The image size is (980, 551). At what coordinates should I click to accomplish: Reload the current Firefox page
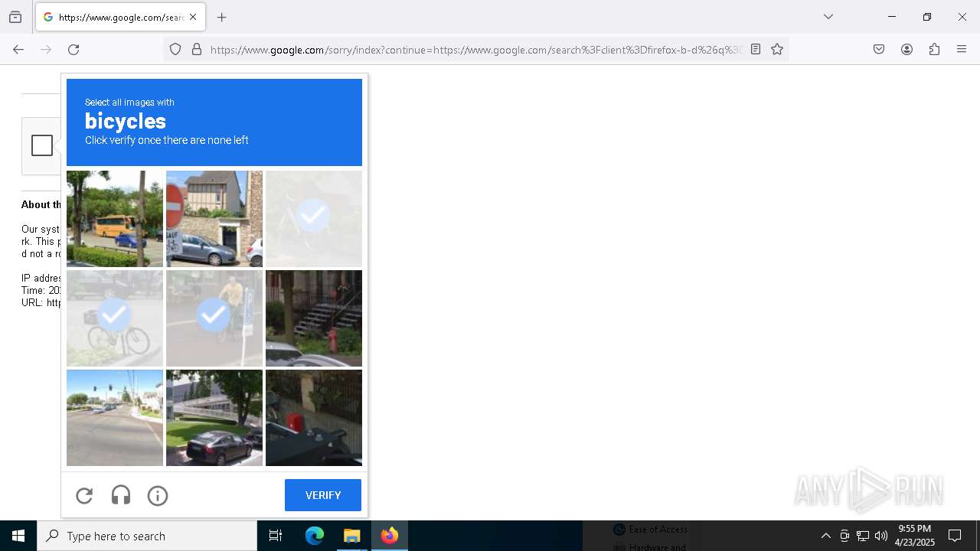(73, 50)
